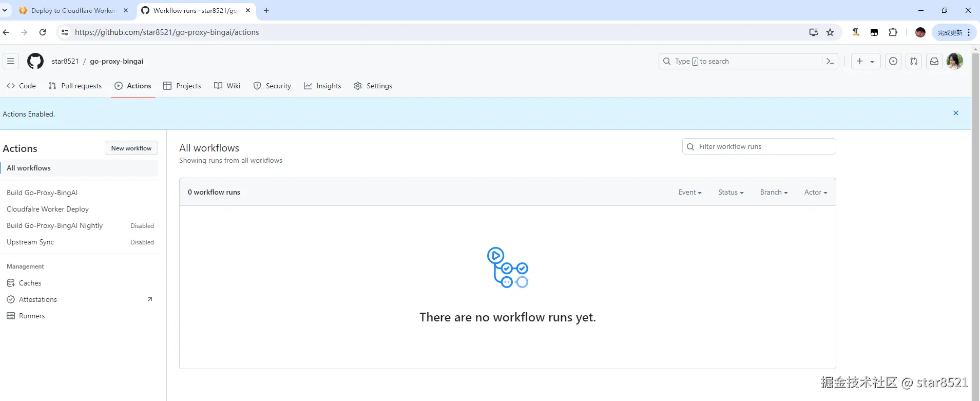Image resolution: width=980 pixels, height=401 pixels.
Task: Close the Workflow runs tab
Action: pyautogui.click(x=248, y=10)
